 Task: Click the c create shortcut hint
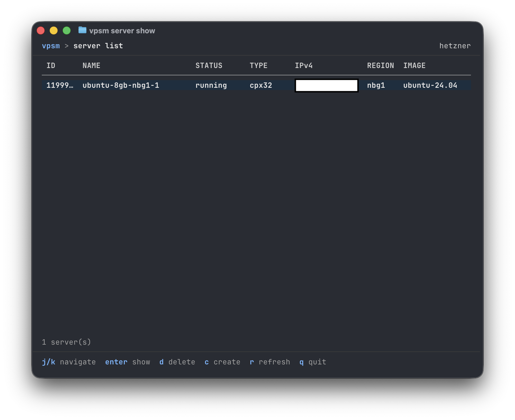point(222,362)
